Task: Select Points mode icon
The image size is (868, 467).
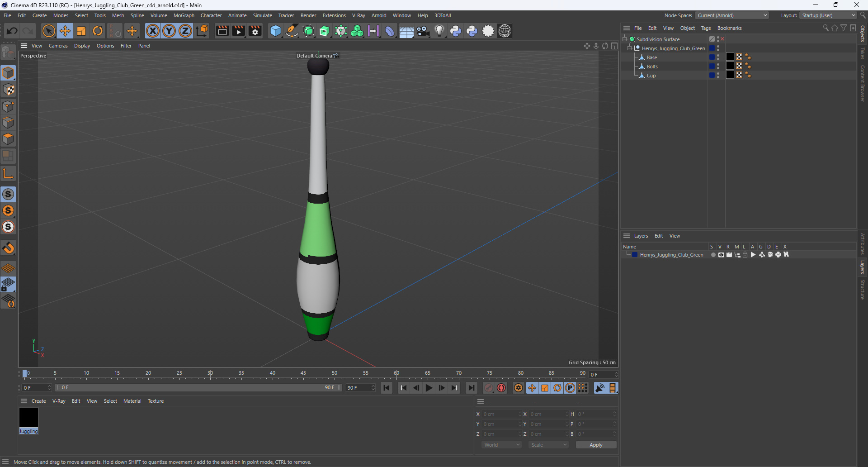Action: (8, 106)
